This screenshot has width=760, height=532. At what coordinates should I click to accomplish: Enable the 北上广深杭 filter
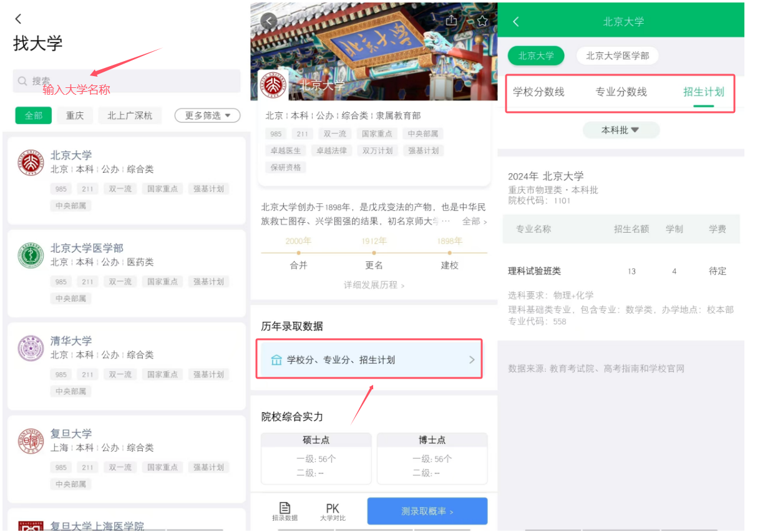pyautogui.click(x=130, y=115)
